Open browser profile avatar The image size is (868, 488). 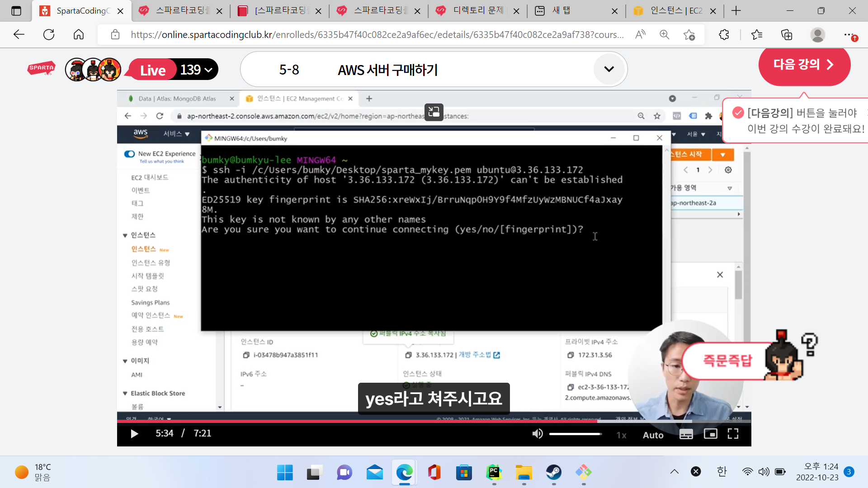817,34
